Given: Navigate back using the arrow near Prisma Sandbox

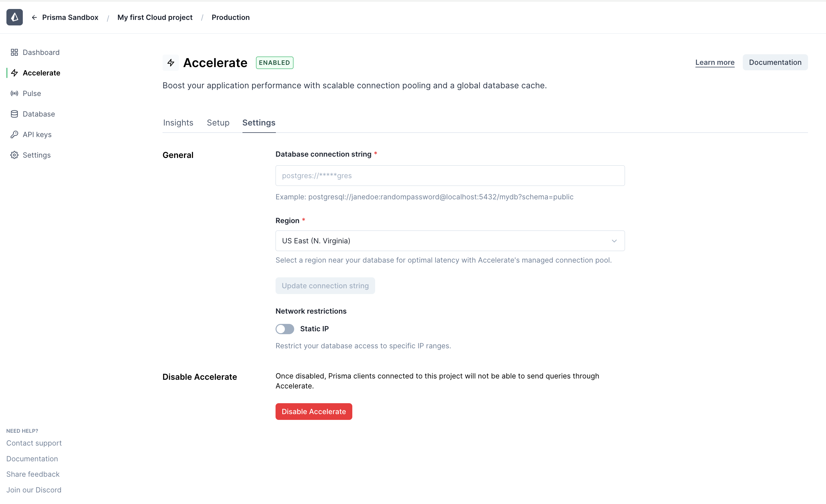Looking at the screenshot, I should (x=35, y=17).
